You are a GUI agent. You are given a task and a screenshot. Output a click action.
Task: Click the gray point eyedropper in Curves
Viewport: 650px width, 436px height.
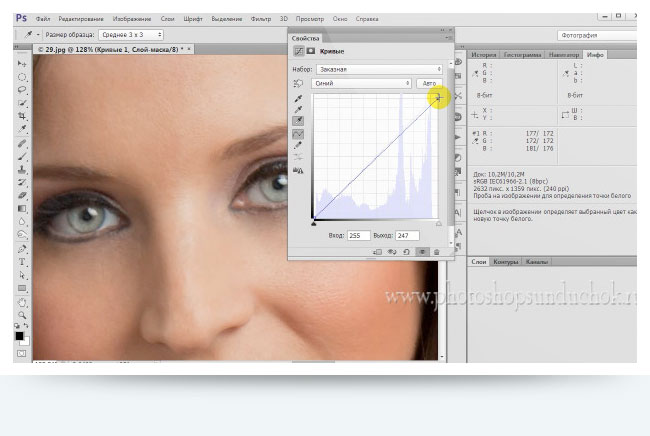point(298,109)
